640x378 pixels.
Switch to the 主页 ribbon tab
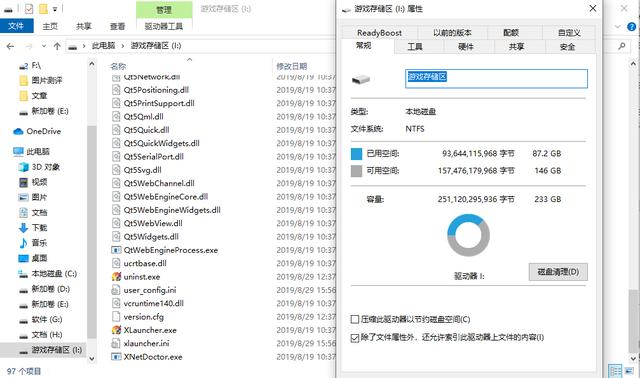pyautogui.click(x=50, y=26)
